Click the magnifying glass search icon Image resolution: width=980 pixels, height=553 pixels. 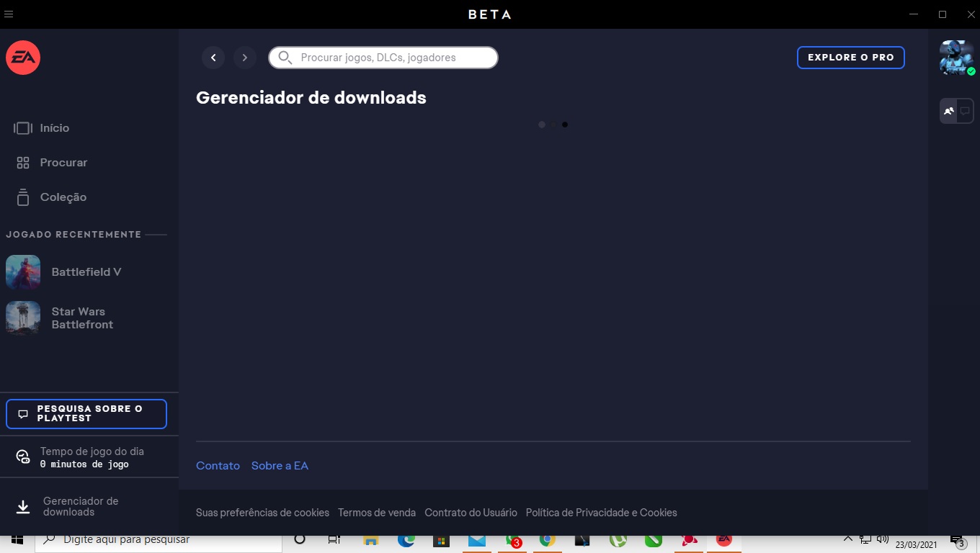(x=285, y=58)
